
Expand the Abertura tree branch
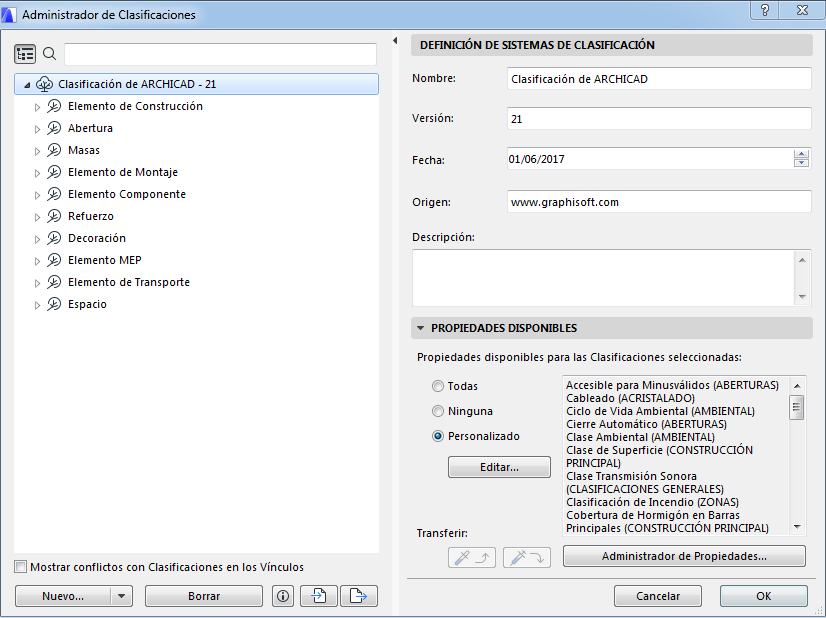pyautogui.click(x=37, y=128)
